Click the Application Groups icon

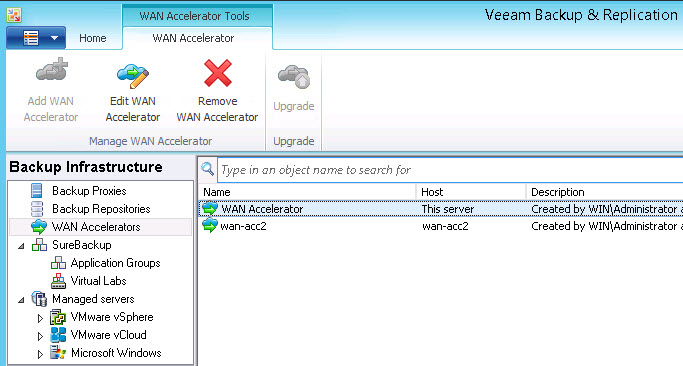click(x=58, y=263)
